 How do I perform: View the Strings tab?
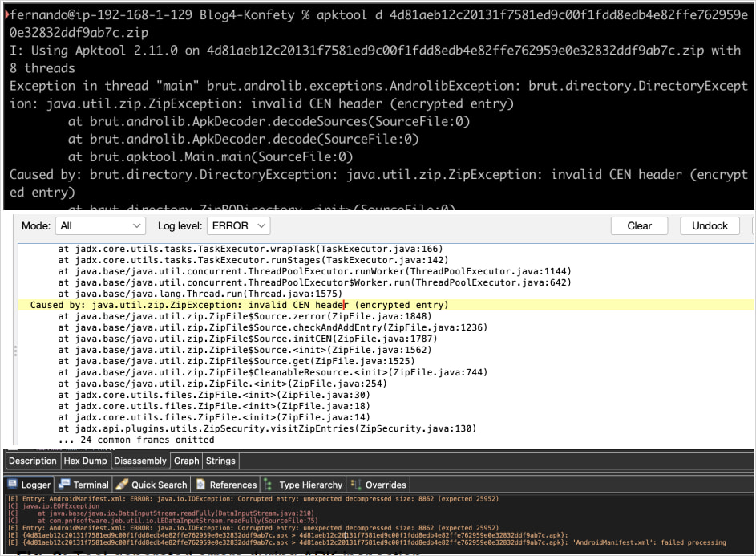pos(222,460)
